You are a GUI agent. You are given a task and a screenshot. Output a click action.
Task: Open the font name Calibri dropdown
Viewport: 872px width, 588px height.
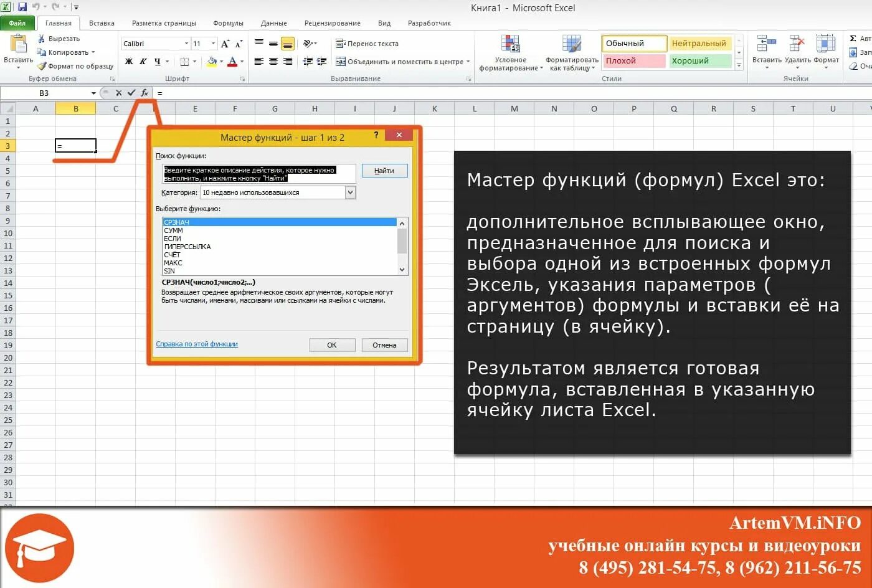[x=186, y=44]
